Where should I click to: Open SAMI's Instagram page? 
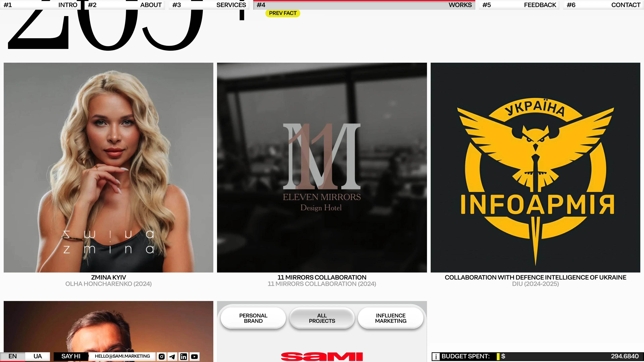pos(162,356)
